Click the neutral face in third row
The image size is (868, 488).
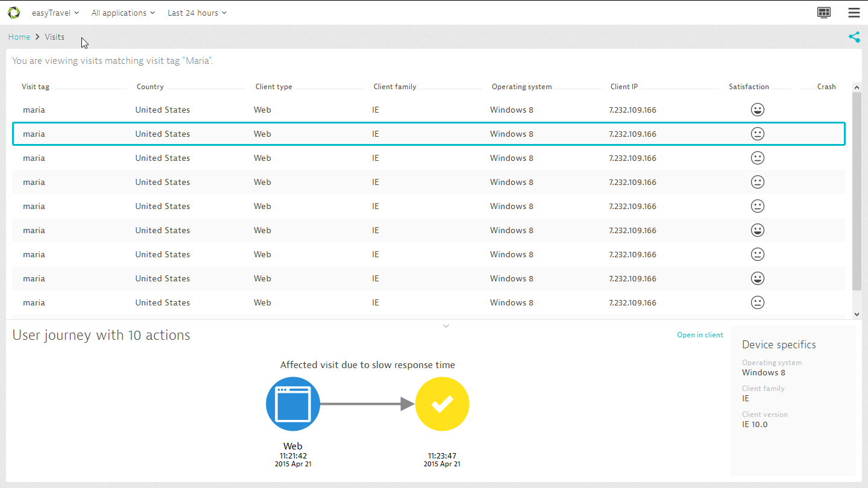point(758,158)
